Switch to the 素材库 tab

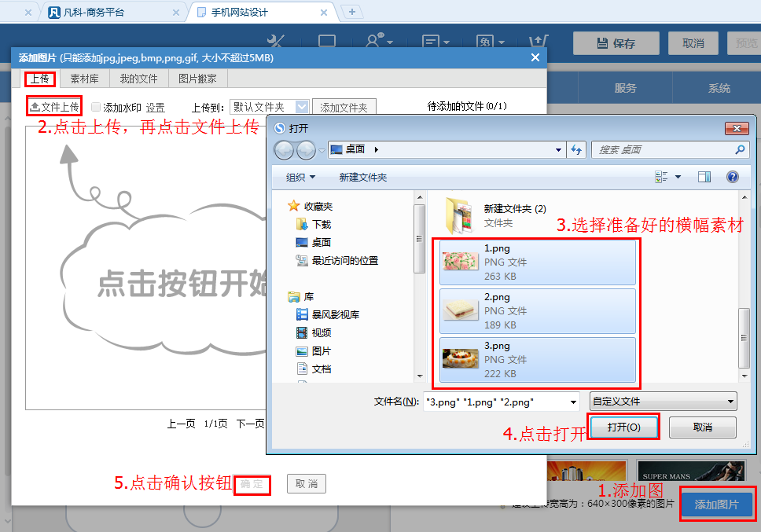click(x=84, y=79)
